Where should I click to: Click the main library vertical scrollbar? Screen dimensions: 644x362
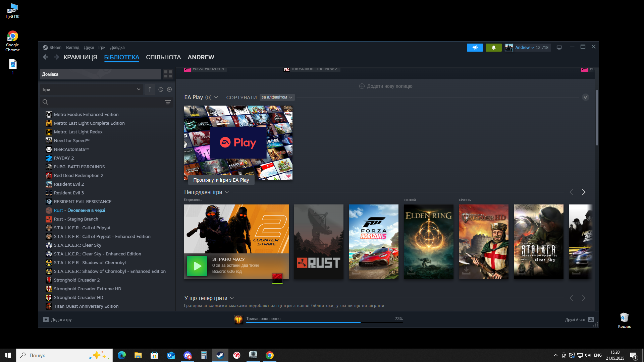pyautogui.click(x=597, y=118)
